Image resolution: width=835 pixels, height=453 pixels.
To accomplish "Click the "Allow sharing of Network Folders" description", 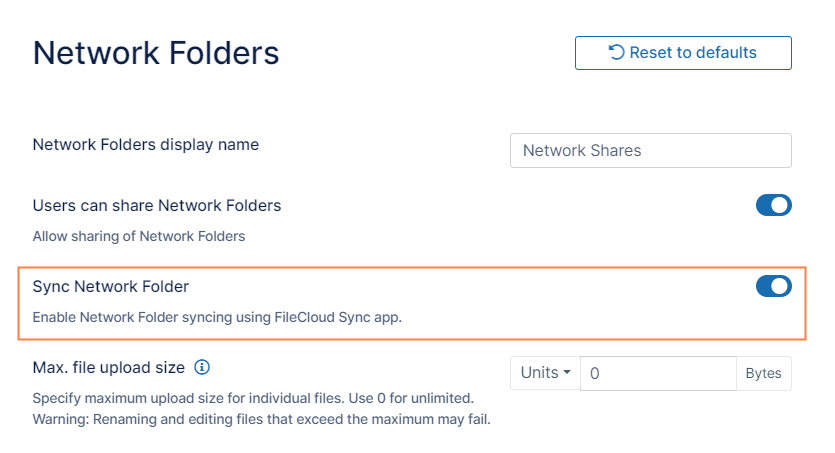I will [139, 237].
